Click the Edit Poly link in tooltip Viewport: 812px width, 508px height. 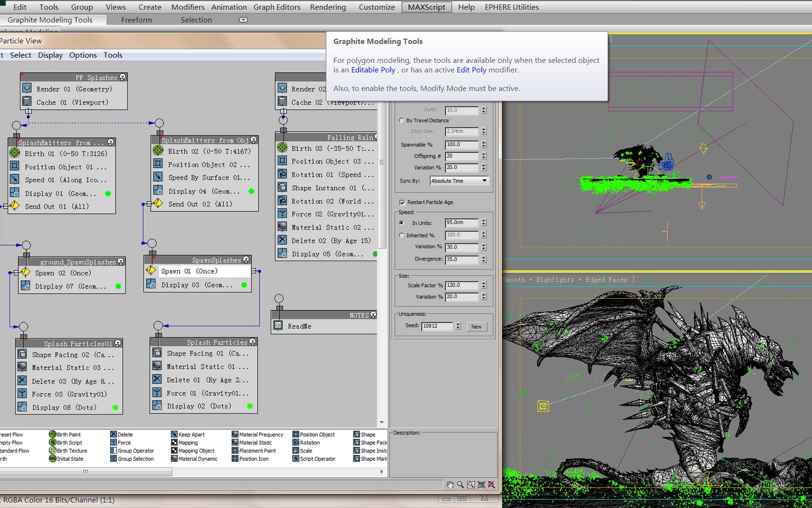[x=471, y=70]
